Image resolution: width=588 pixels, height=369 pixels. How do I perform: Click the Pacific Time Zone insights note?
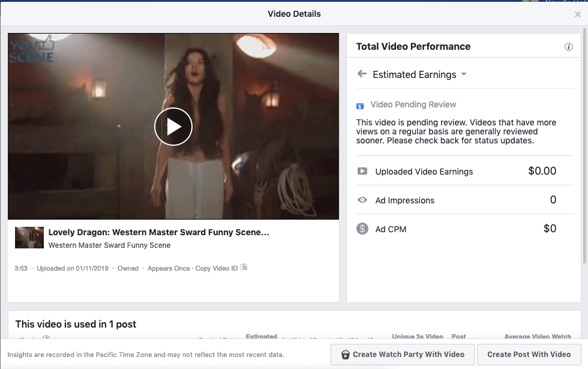(146, 355)
